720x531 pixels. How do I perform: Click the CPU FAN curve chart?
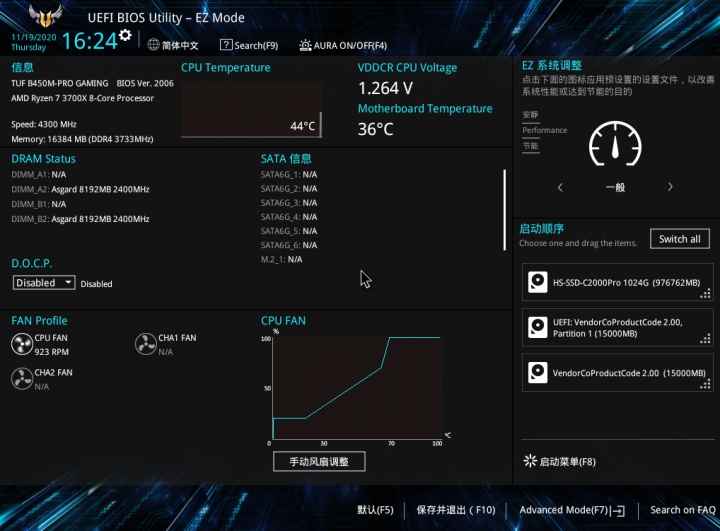click(357, 388)
